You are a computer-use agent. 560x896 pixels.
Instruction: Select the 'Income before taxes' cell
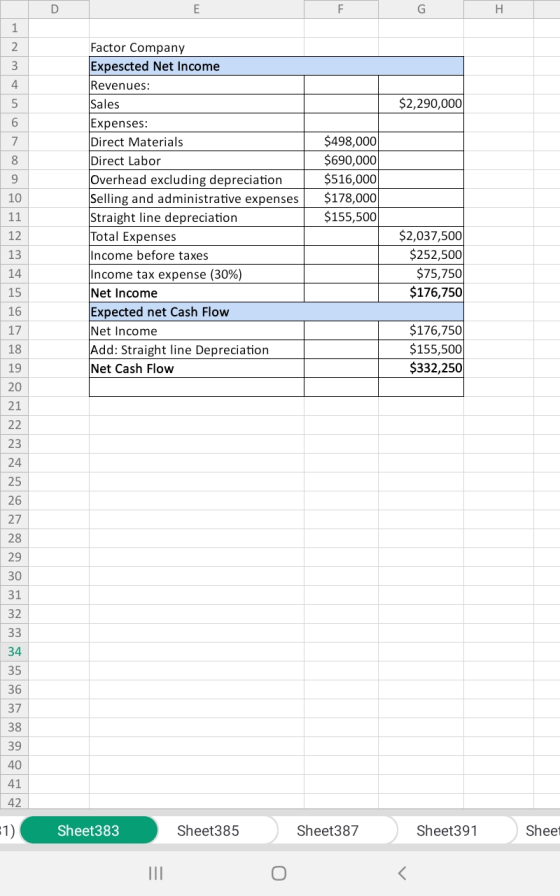click(197, 255)
